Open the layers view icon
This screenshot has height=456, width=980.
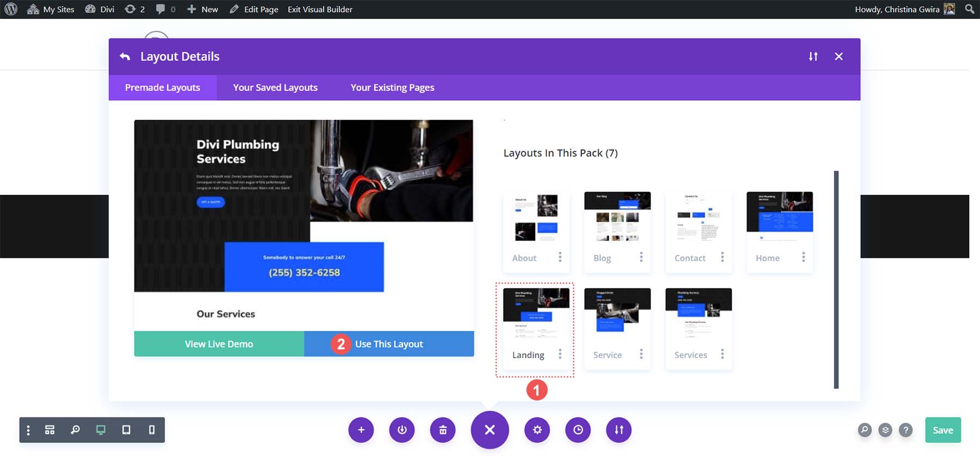coord(885,430)
